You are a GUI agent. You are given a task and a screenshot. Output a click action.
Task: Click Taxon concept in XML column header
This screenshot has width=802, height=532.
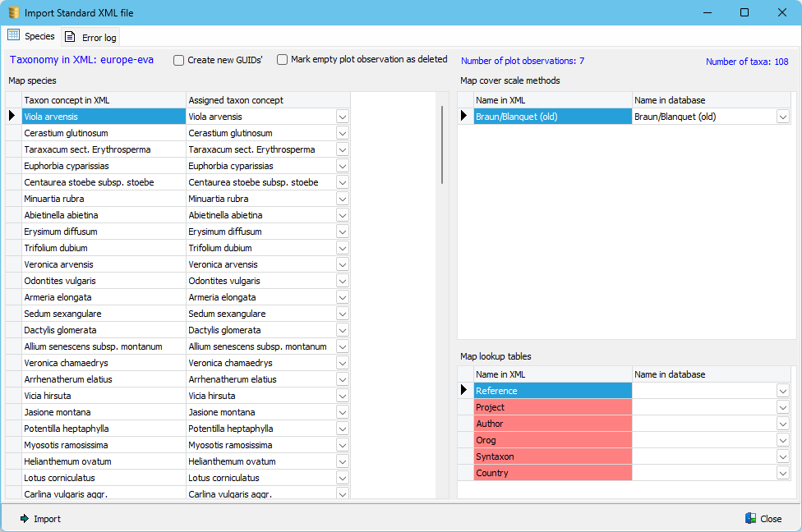point(104,100)
